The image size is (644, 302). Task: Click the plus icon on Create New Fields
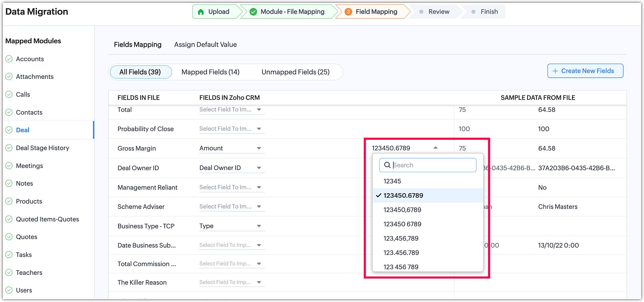click(555, 71)
